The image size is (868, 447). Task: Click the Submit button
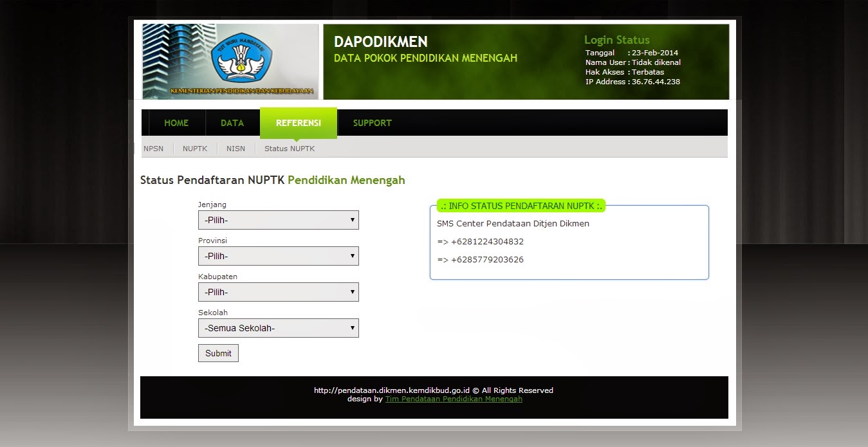click(218, 353)
